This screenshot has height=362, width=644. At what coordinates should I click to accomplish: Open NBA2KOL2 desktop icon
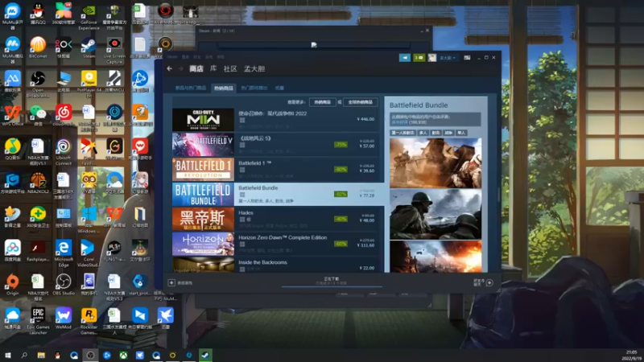click(38, 183)
